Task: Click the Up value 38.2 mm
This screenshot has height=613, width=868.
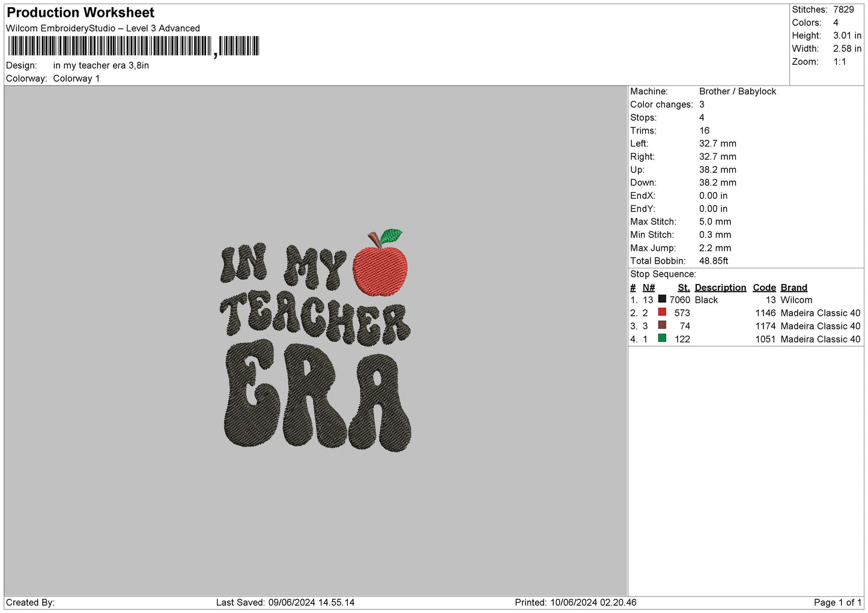Action: tap(717, 169)
